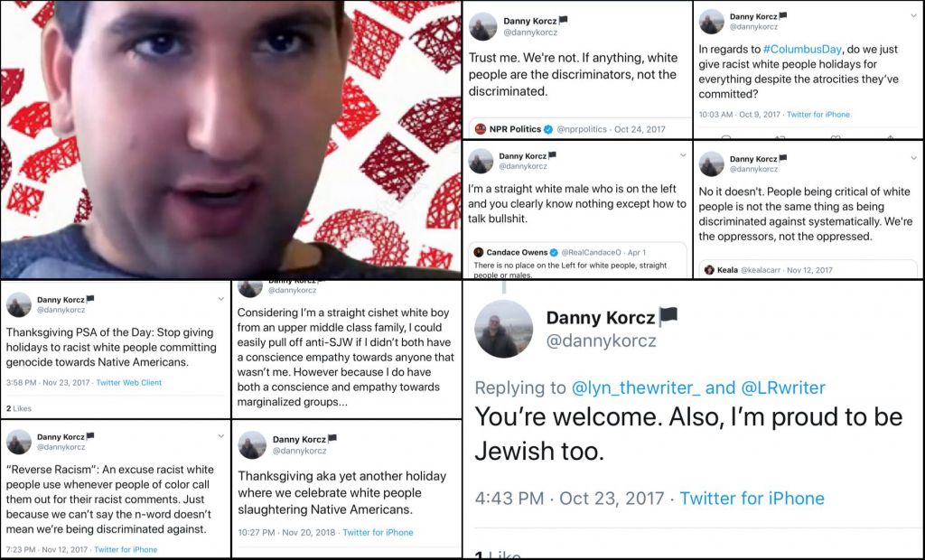Click avatar on "Trust me. We're not" tweet
The width and height of the screenshot is (925, 560).
click(482, 25)
